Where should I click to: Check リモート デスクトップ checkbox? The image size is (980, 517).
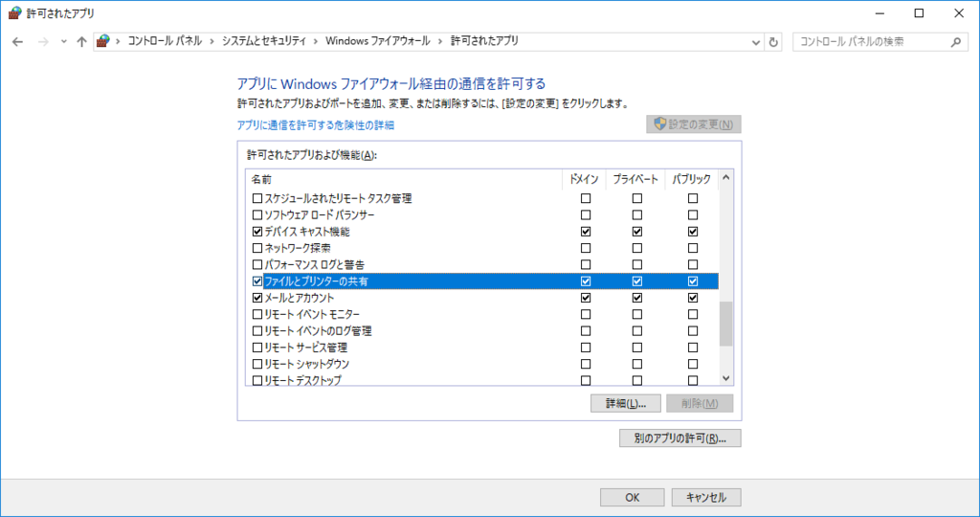[256, 380]
